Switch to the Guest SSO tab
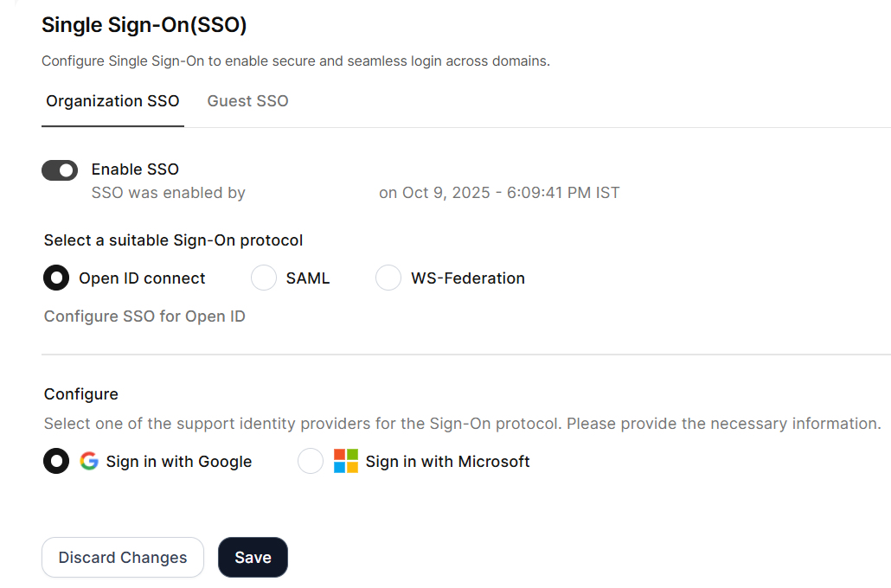This screenshot has height=588, width=891. [247, 101]
